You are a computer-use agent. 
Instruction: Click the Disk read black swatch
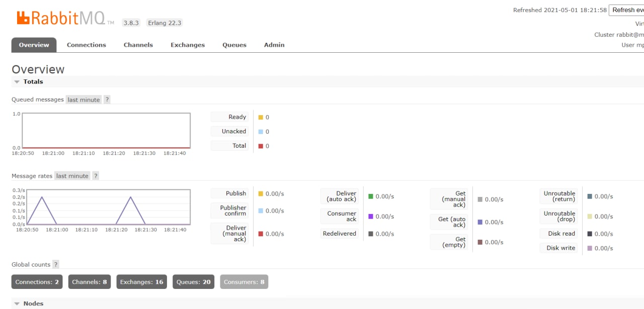pos(590,234)
